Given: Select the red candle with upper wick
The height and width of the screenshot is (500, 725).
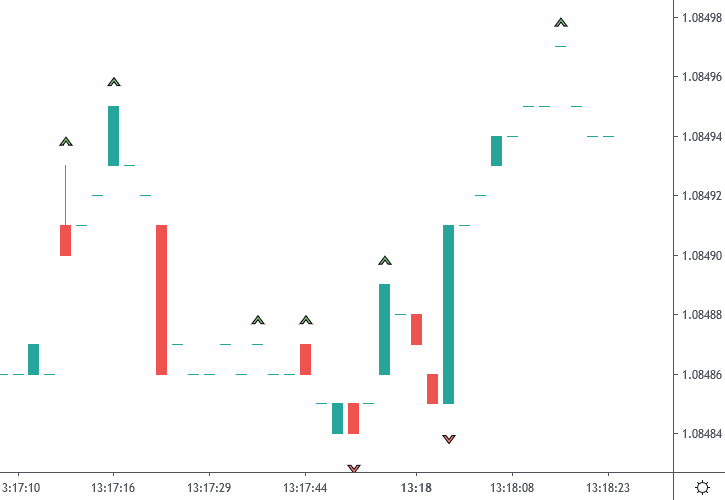Looking at the screenshot, I should (66, 240).
